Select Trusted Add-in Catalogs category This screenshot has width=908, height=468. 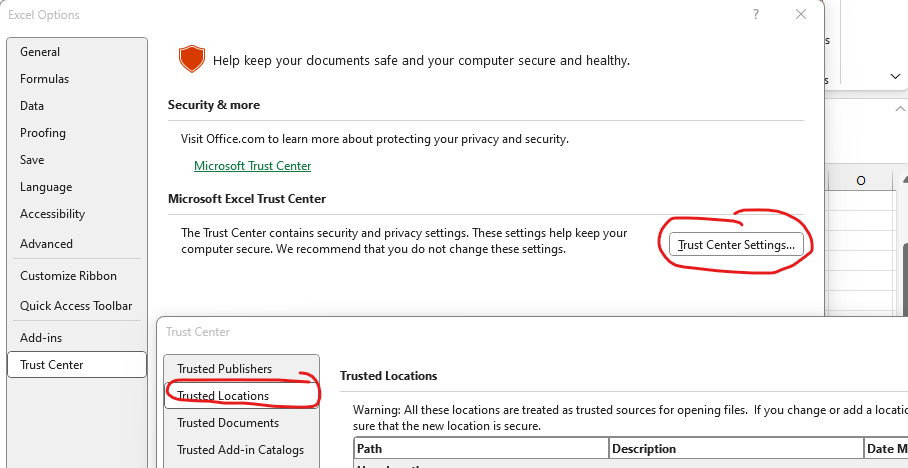pyautogui.click(x=241, y=450)
